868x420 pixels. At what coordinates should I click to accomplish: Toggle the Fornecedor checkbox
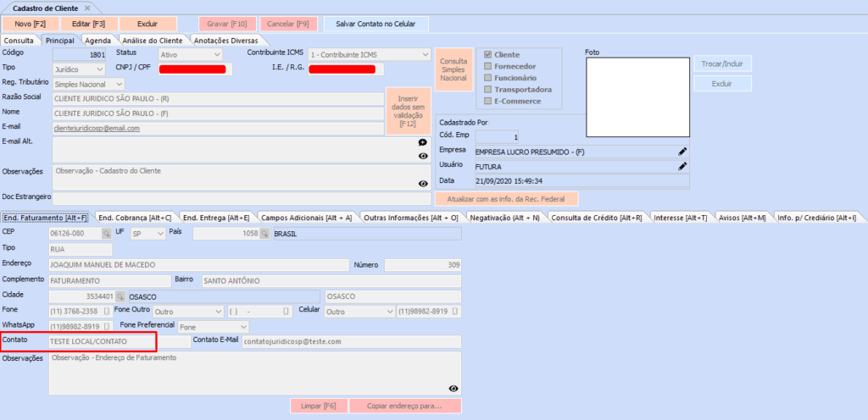[x=487, y=66]
